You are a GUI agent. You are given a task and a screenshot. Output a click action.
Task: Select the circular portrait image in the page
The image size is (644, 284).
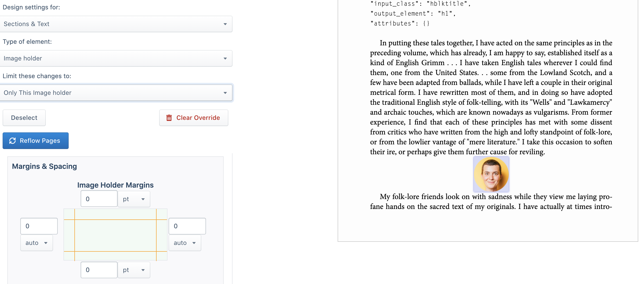point(491,174)
